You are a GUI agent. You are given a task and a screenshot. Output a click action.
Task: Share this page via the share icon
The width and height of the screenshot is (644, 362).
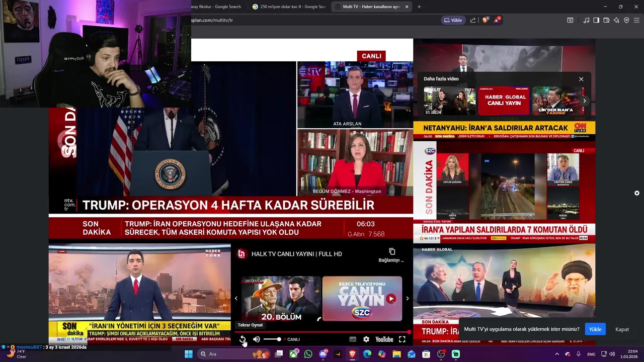tap(473, 20)
